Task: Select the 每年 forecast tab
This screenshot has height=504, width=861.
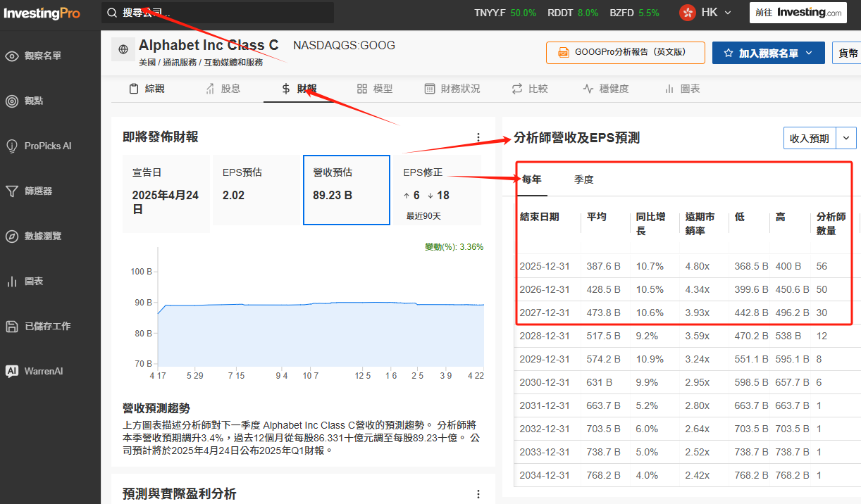Action: coord(531,179)
